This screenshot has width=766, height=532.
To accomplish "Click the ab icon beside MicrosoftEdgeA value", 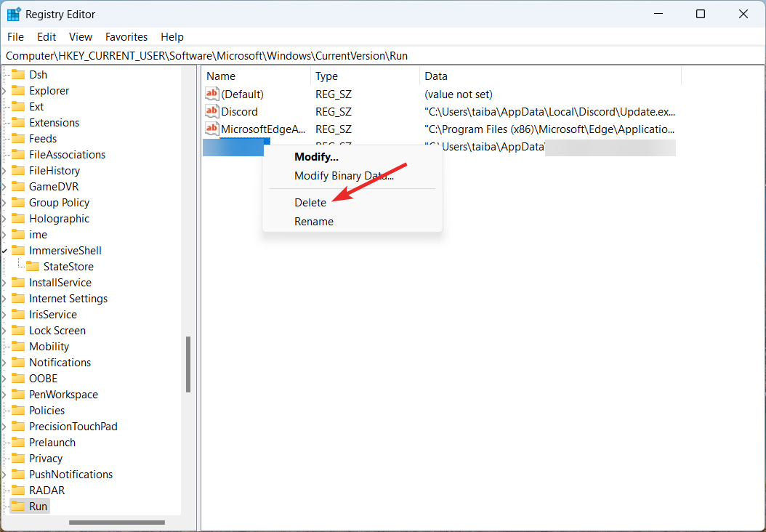I will click(x=212, y=129).
